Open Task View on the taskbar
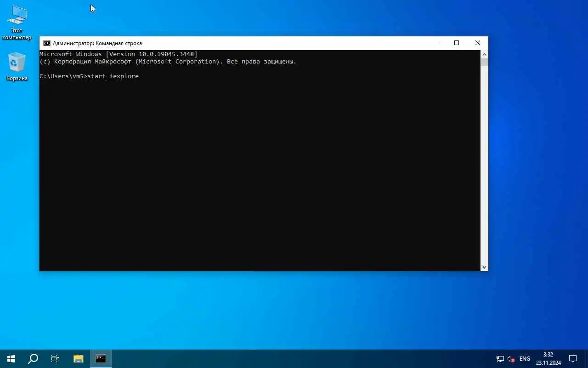 tap(55, 359)
